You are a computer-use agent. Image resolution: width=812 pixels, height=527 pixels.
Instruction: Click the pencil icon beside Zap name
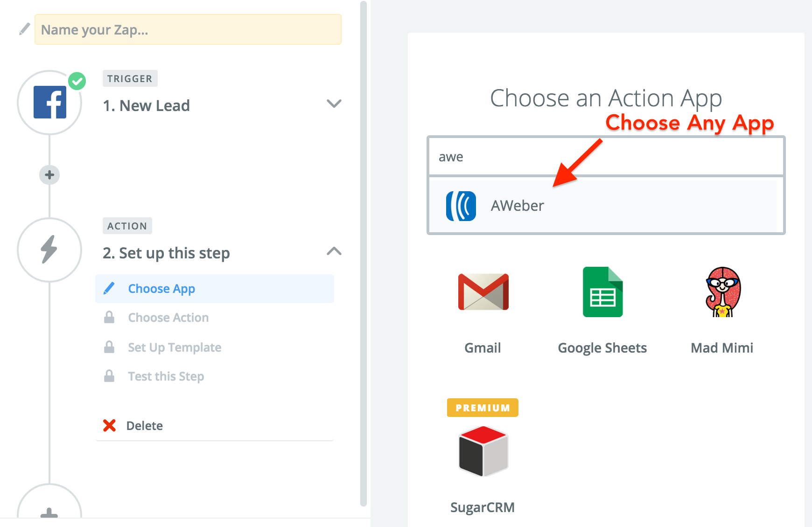click(25, 29)
